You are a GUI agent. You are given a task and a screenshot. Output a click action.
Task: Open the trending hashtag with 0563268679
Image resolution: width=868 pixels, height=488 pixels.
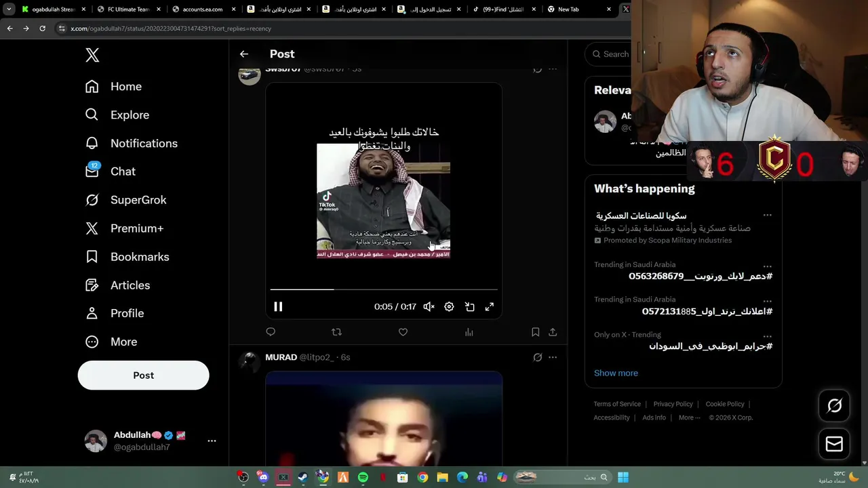701,277
